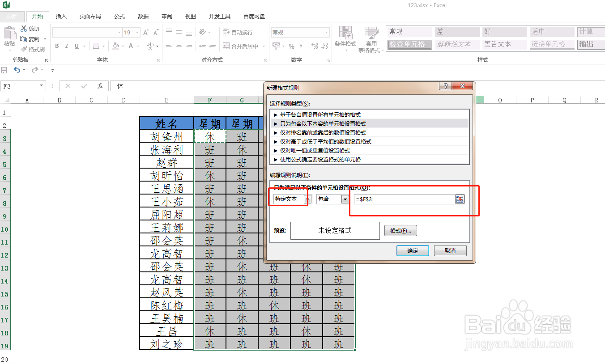Click the Decrease Indent icon
The width and height of the screenshot is (605, 364).
[x=203, y=46]
